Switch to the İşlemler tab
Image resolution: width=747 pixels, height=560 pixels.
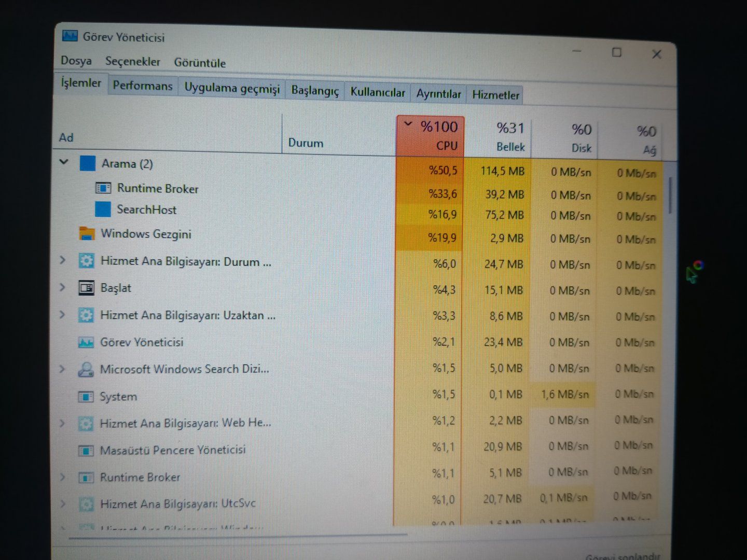click(x=81, y=83)
